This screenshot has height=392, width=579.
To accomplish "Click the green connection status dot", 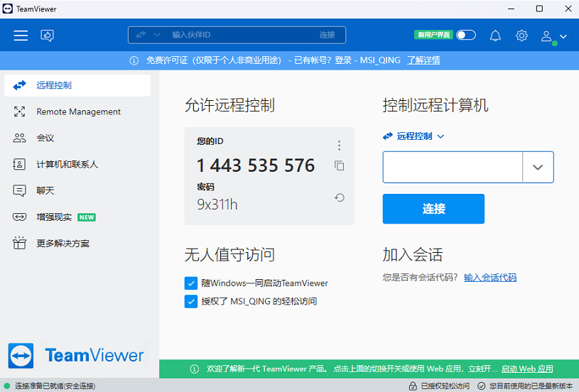I will (x=6, y=386).
